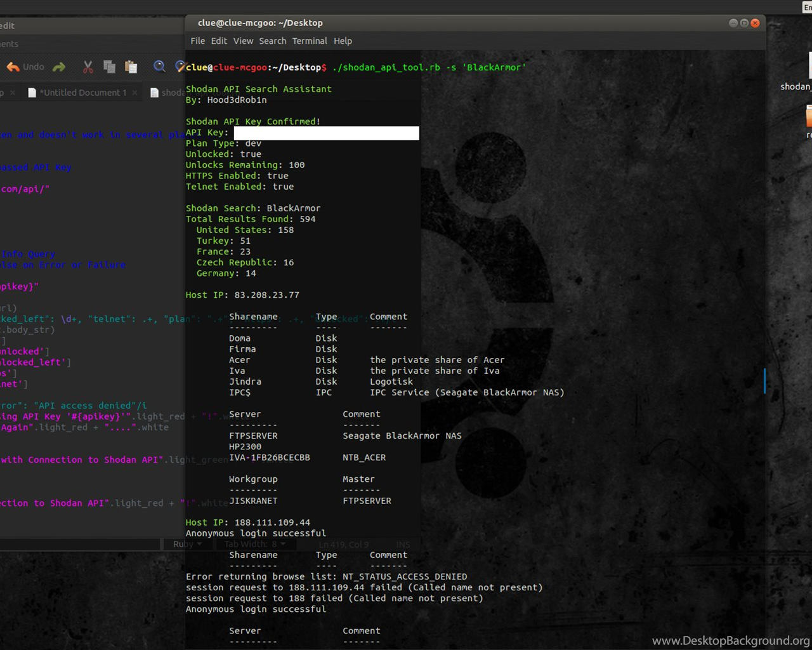The height and width of the screenshot is (650, 812).
Task: Click the 'NTB_ACER' comment text
Action: [364, 457]
